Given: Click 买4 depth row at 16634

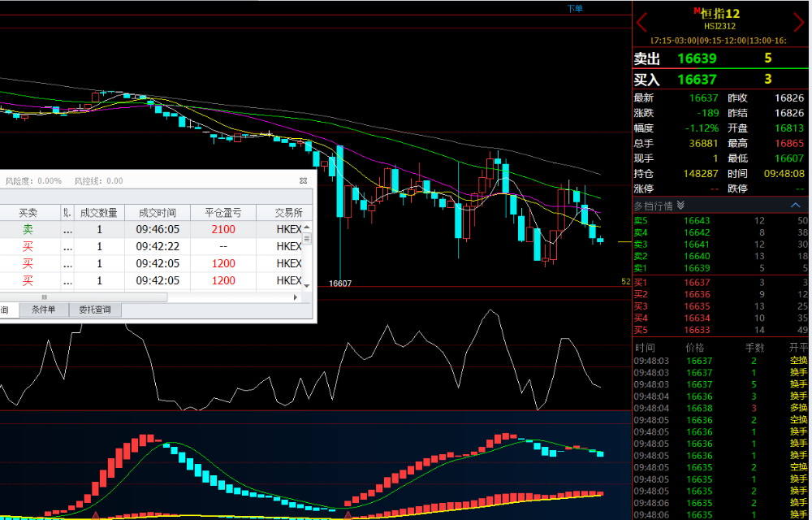Looking at the screenshot, I should (x=721, y=318).
